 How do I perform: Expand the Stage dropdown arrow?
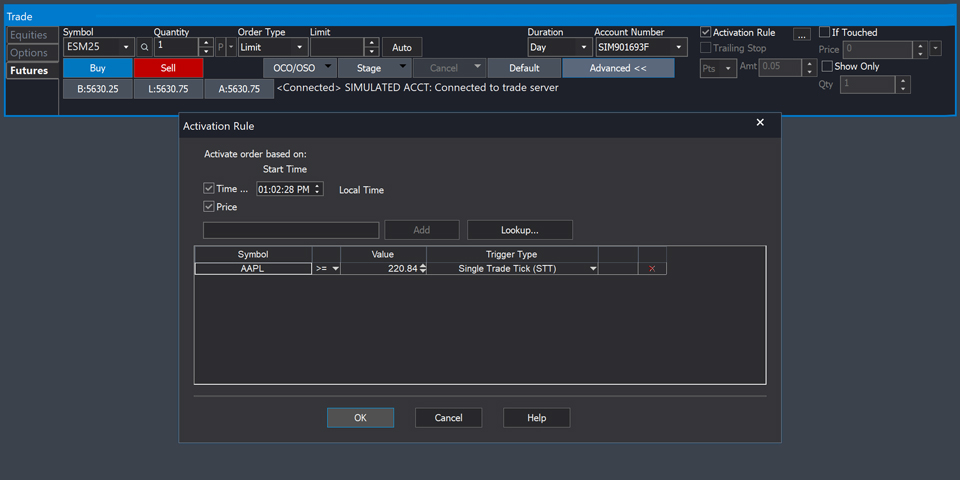point(403,67)
